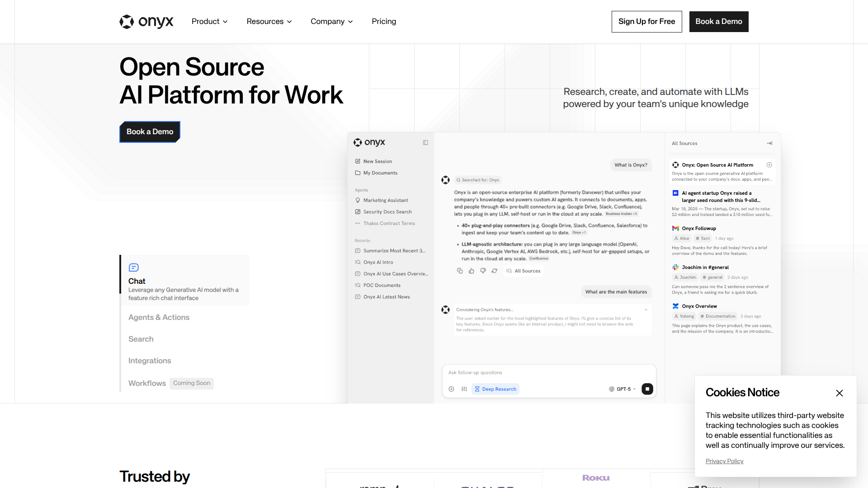Click the thumbs down icon
This screenshot has height=488, width=868.
pos(483,271)
